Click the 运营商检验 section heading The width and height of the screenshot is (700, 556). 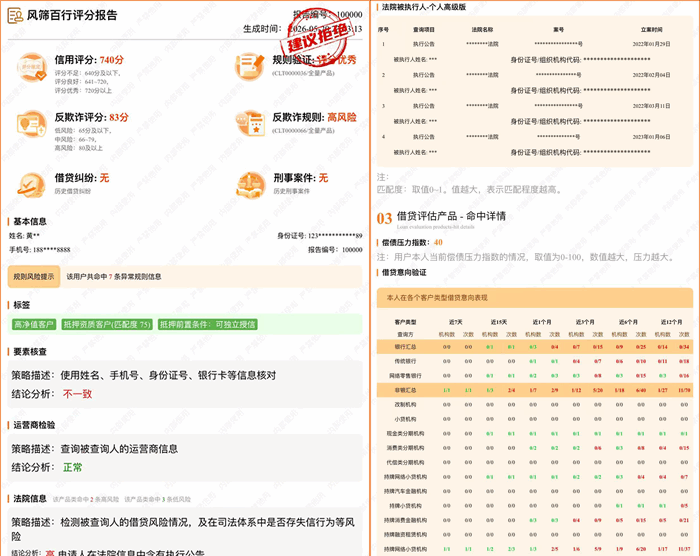tap(34, 425)
